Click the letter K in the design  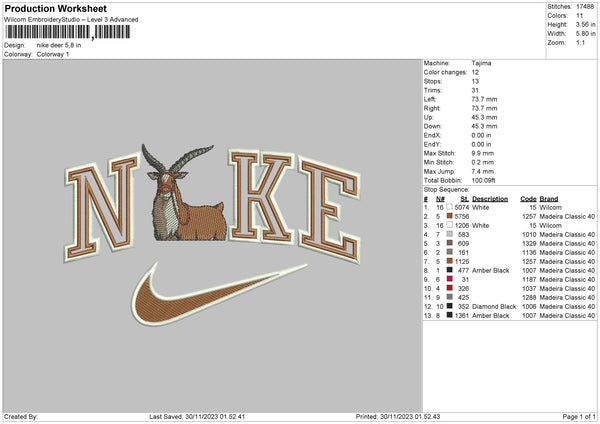261,196
